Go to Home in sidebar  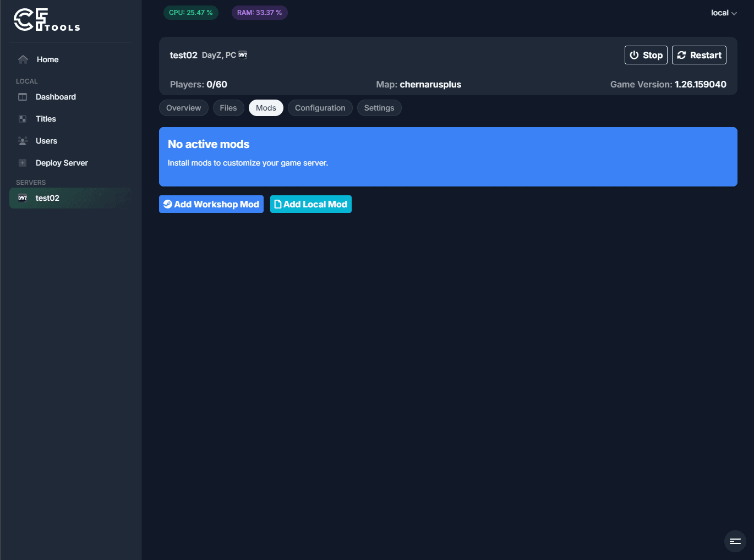click(70, 59)
